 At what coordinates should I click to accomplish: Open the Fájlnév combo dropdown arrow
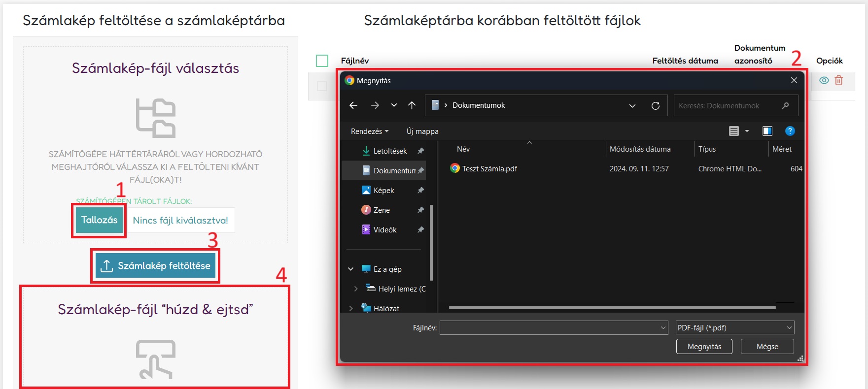coord(663,328)
